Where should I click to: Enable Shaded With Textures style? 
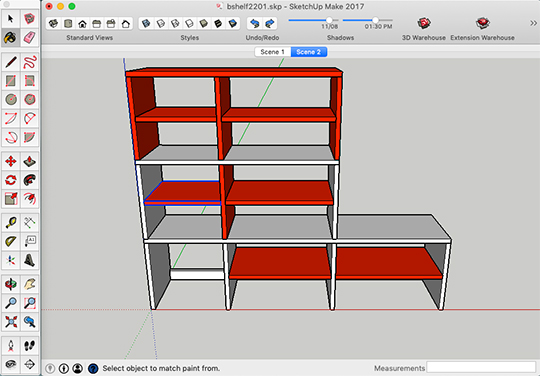tap(218, 23)
